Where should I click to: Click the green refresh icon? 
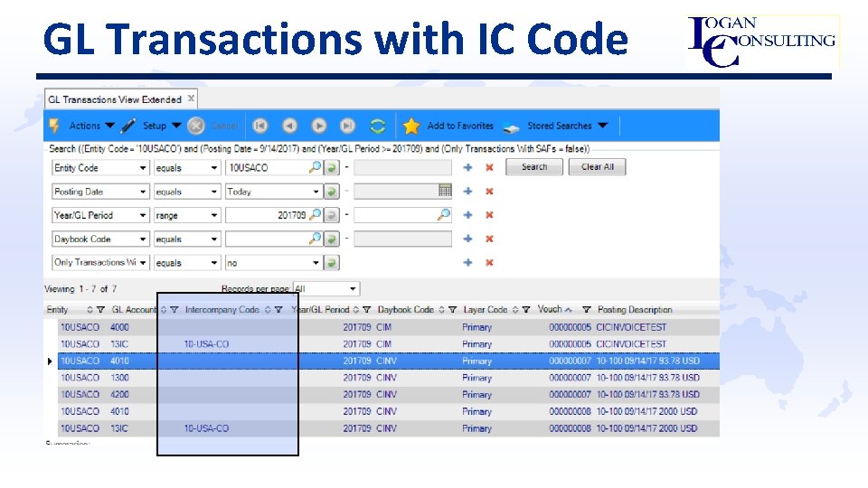pos(378,127)
